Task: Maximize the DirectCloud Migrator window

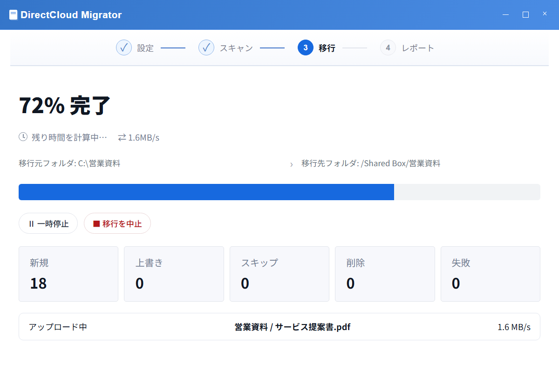Action: pos(525,14)
